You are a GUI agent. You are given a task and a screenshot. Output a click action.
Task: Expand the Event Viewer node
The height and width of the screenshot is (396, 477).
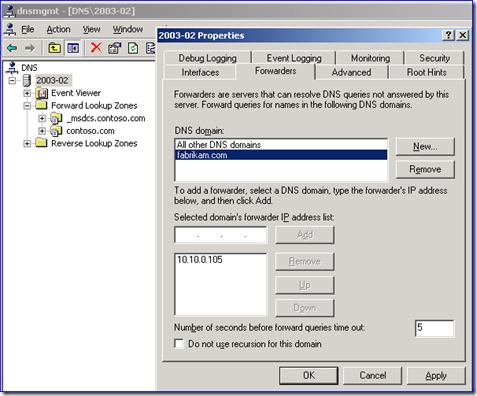coord(27,93)
